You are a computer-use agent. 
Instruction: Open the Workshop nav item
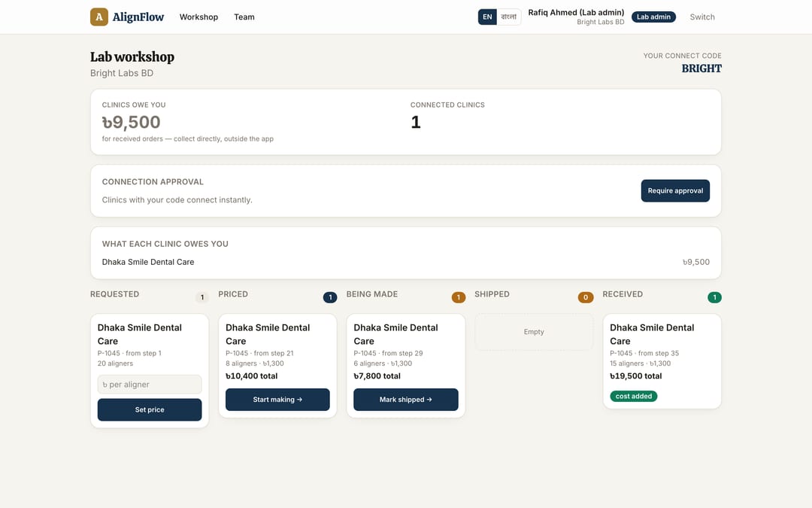(198, 17)
